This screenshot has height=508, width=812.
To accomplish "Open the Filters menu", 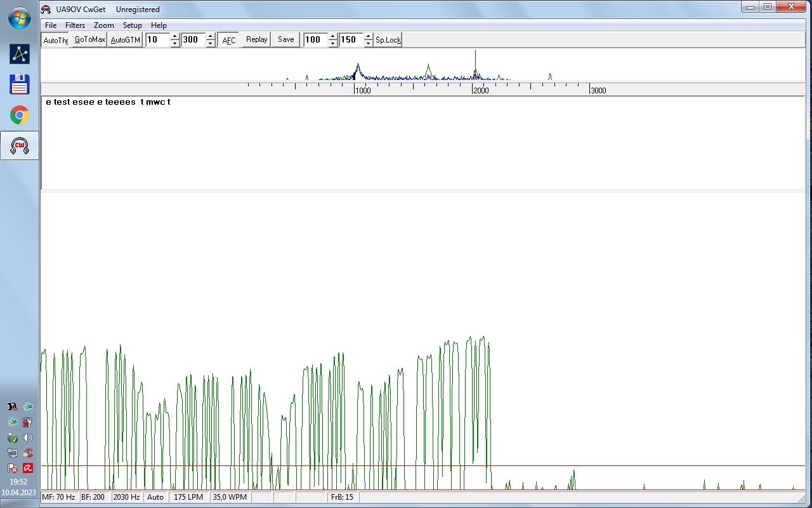I will (x=75, y=25).
